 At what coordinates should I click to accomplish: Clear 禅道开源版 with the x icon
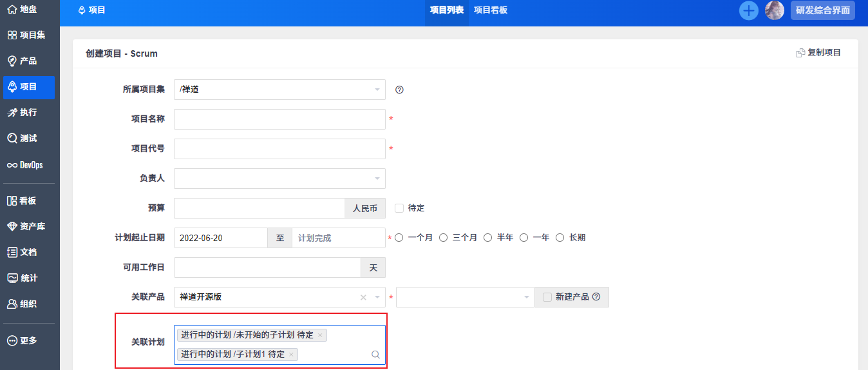coord(363,297)
